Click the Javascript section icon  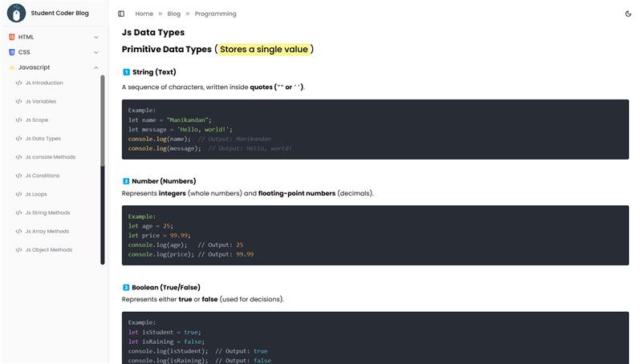click(12, 67)
